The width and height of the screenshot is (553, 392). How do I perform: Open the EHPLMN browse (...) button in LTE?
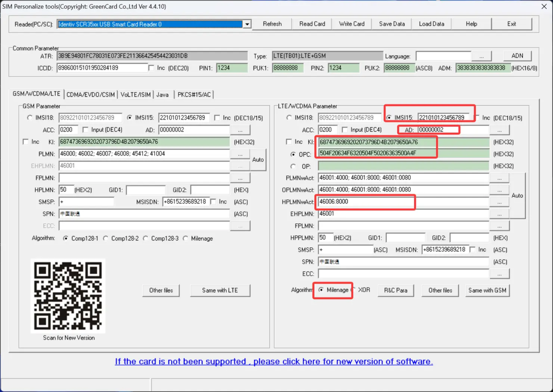(499, 214)
